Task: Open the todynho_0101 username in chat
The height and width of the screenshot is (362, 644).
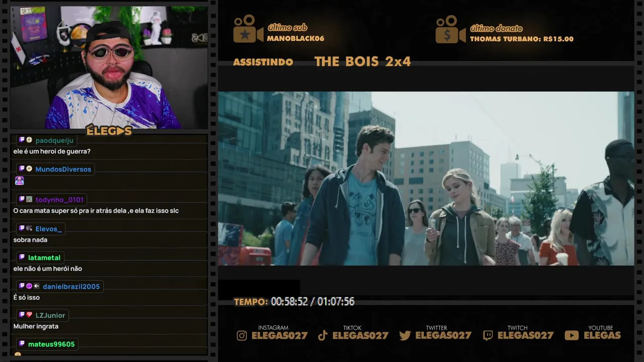Action: click(x=59, y=200)
